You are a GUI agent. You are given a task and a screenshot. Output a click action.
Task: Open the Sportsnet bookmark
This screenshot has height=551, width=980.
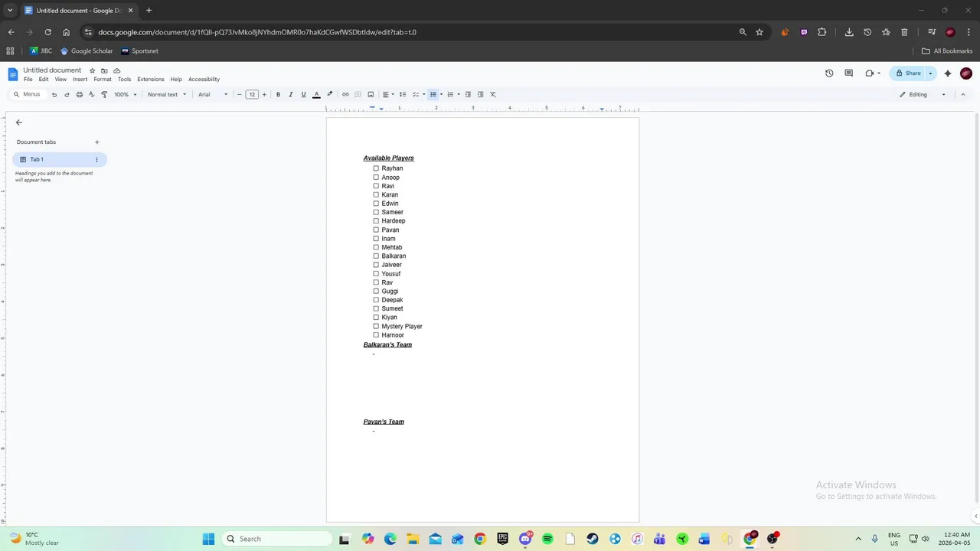[x=139, y=51]
